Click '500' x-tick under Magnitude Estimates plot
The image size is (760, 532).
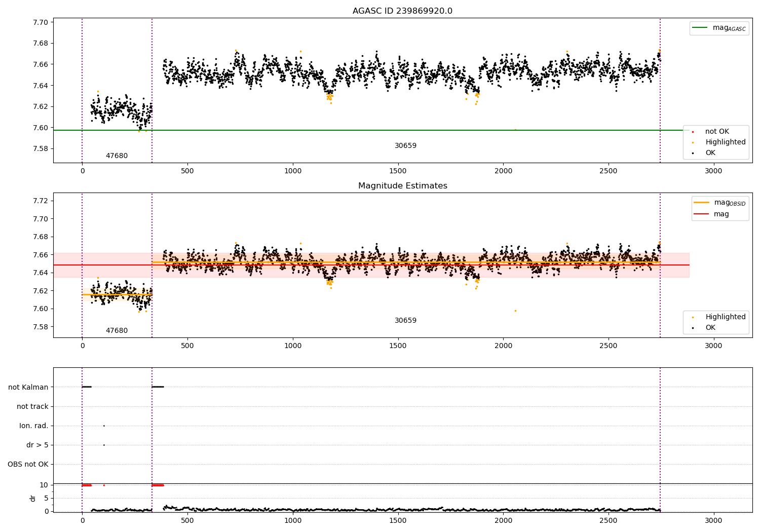coord(187,346)
